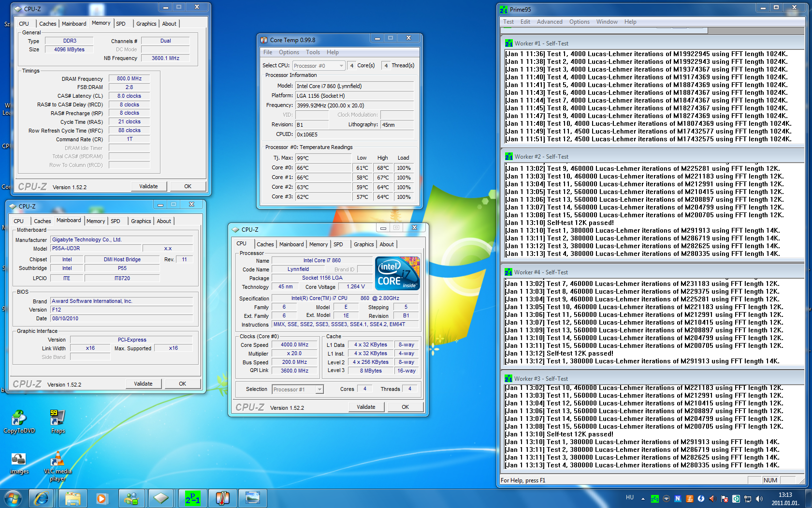Open the Tools menu in Core Temp
The height and width of the screenshot is (508, 812).
[313, 52]
